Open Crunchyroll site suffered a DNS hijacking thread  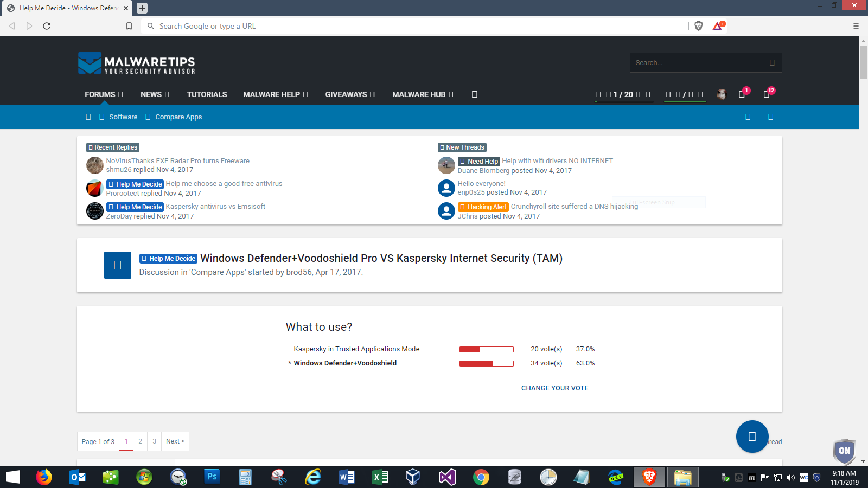575,207
